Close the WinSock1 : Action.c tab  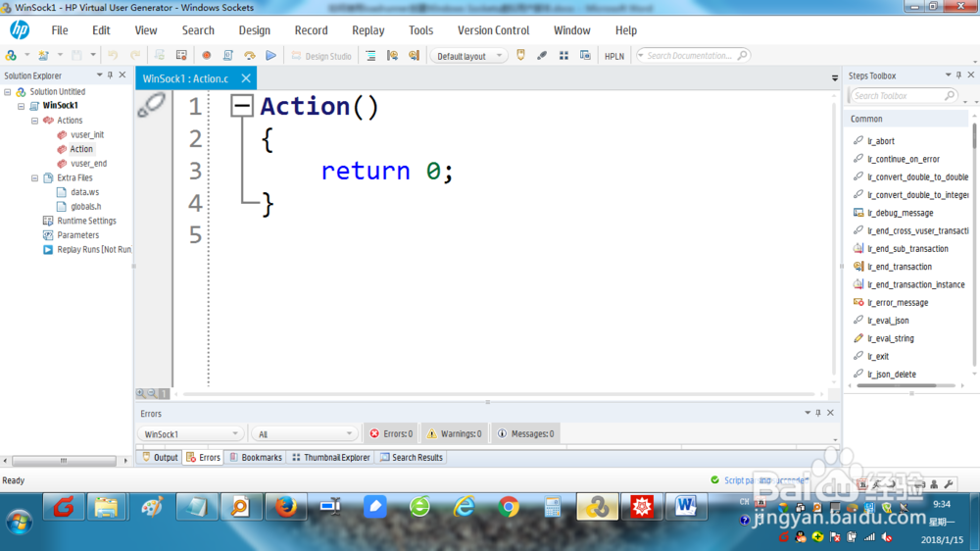(246, 78)
